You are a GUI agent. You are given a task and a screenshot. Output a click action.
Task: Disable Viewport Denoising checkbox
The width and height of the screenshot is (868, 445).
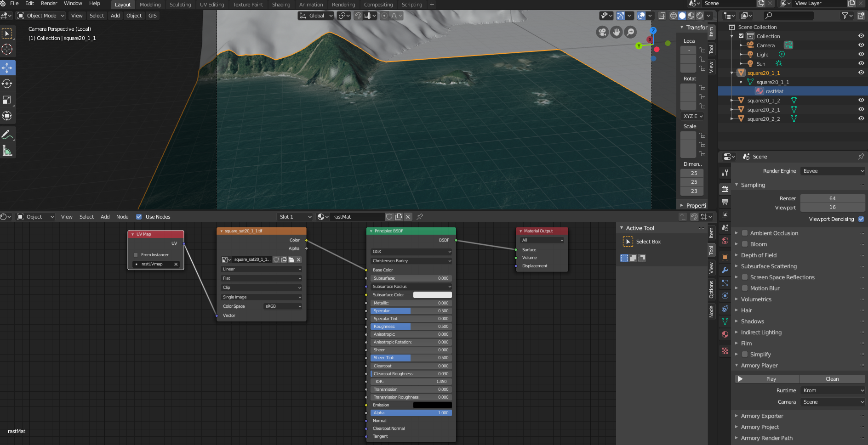861,219
